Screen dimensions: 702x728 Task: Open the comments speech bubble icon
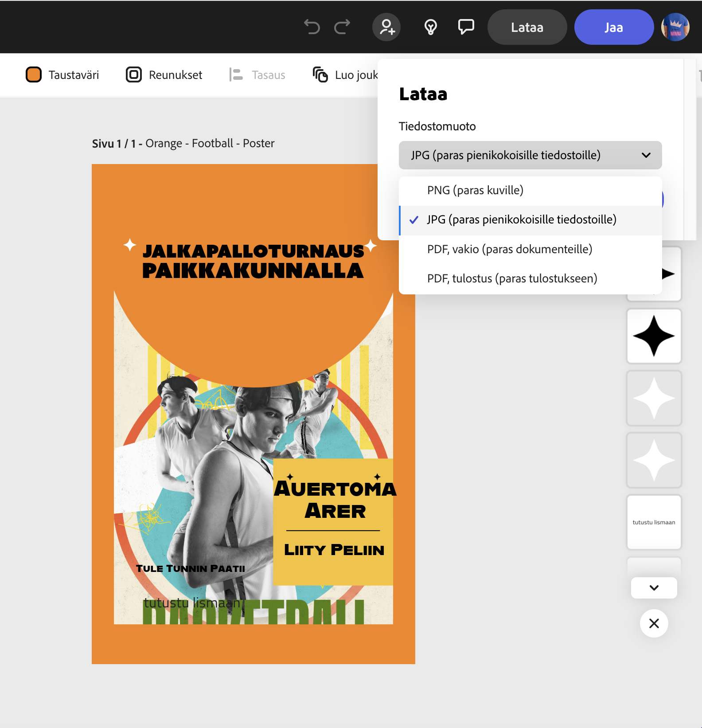pos(466,27)
